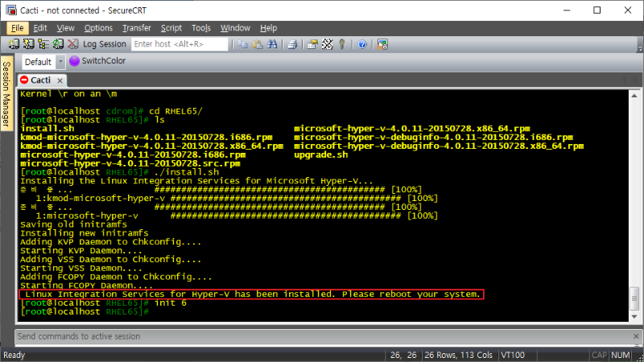Click the Reconnect session icon
This screenshot has height=362, width=644.
pyautogui.click(x=56, y=44)
